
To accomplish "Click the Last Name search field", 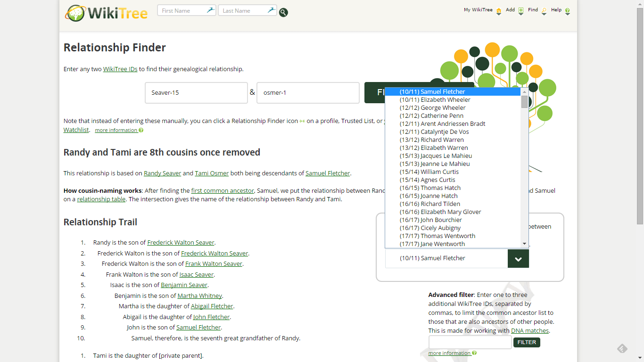I will pos(248,10).
